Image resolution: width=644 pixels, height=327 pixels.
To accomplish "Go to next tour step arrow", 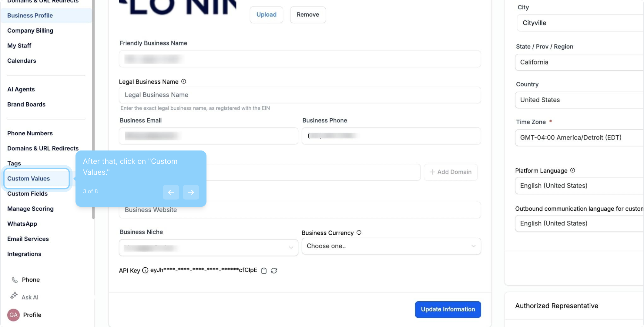I will 191,192.
